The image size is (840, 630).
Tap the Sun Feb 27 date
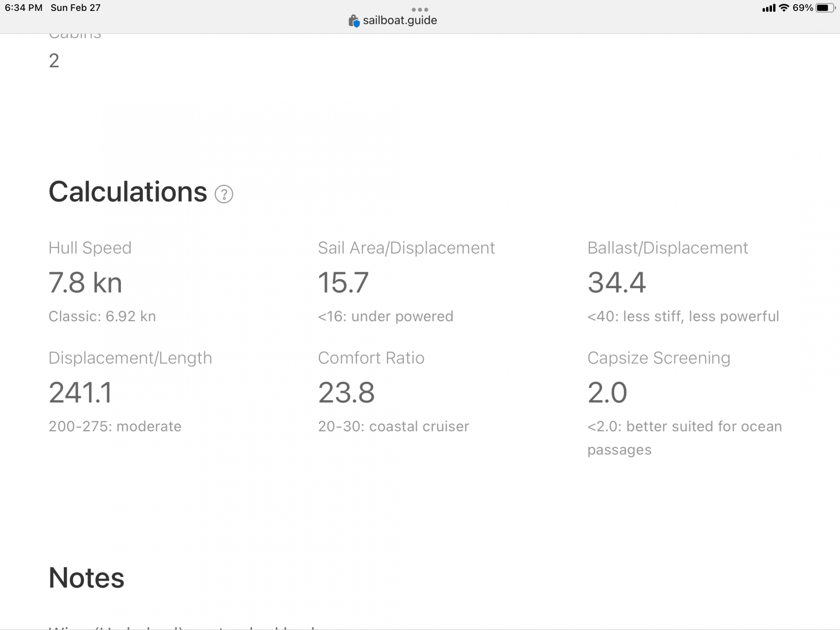[x=76, y=8]
